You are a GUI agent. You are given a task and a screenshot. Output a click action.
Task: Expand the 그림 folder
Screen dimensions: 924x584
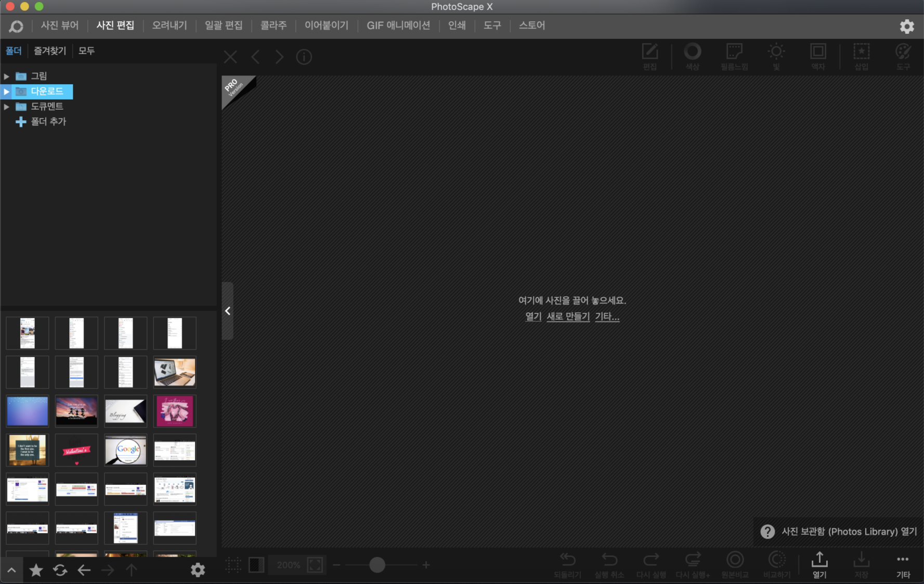(x=6, y=76)
